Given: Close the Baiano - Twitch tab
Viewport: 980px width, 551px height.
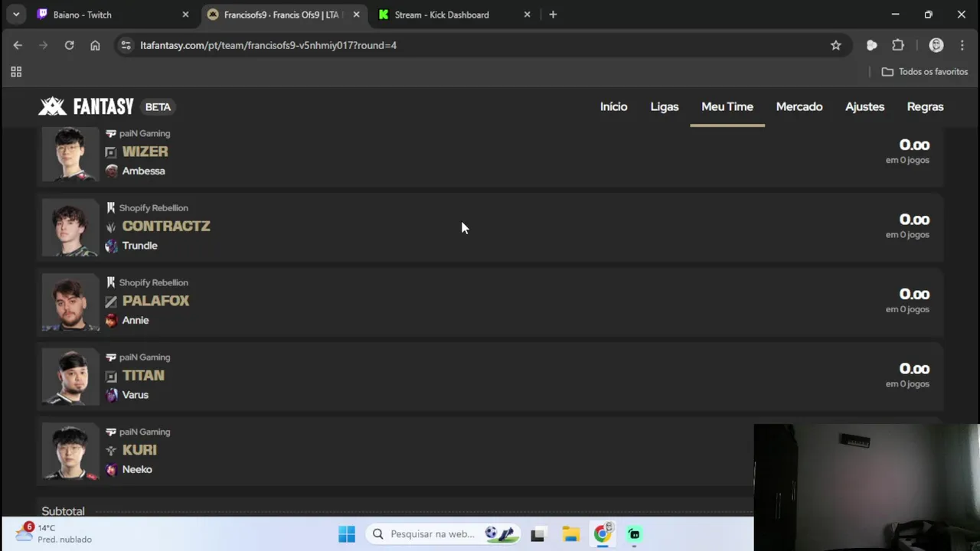Looking at the screenshot, I should point(185,15).
